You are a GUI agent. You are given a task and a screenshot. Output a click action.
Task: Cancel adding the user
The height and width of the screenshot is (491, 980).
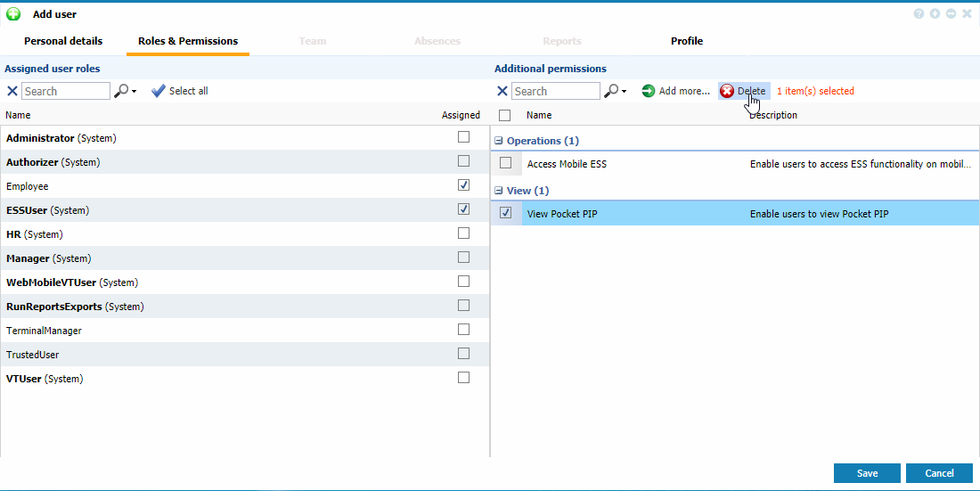[x=939, y=473]
